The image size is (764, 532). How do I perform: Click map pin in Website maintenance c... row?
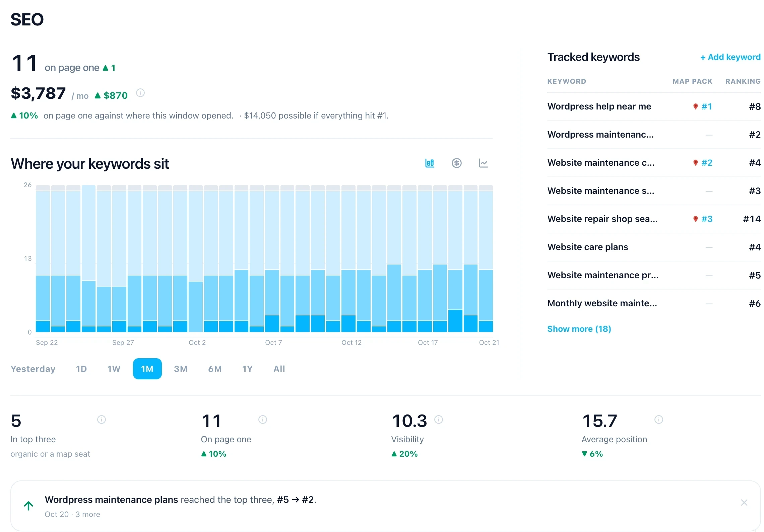[x=696, y=163]
